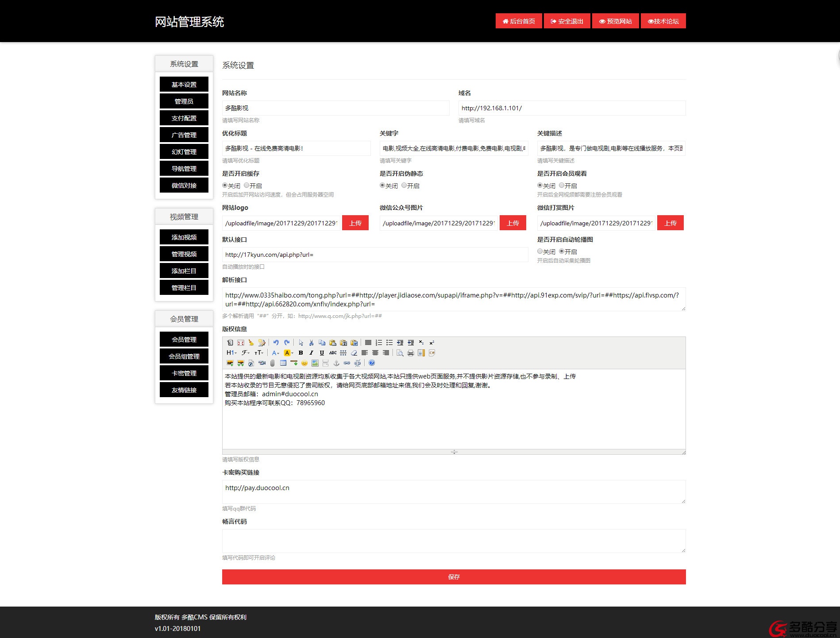The height and width of the screenshot is (638, 840).
Task: Click the scissors cut icon
Action: pos(311,343)
